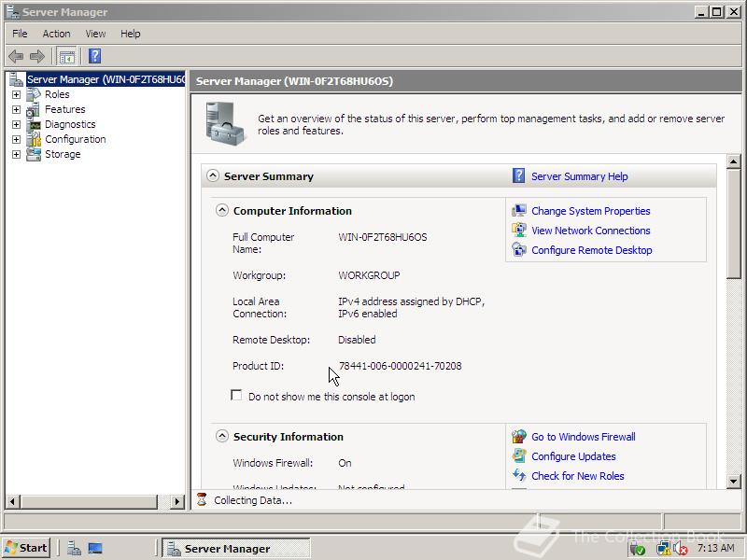This screenshot has width=747, height=560.
Task: Select the Diagnostics node icon
Action: [34, 124]
